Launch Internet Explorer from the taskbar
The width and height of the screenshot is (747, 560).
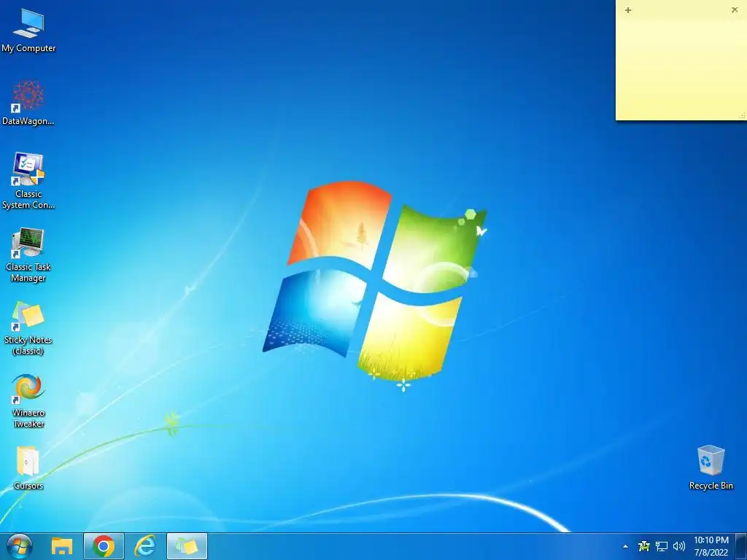145,546
